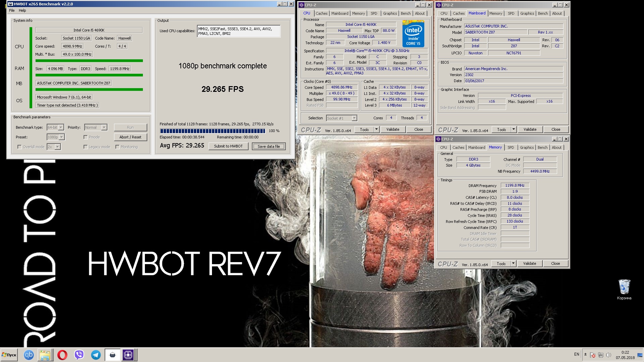Image resolution: width=644 pixels, height=362 pixels.
Task: Click the benchmark progress bar
Action: 213,131
